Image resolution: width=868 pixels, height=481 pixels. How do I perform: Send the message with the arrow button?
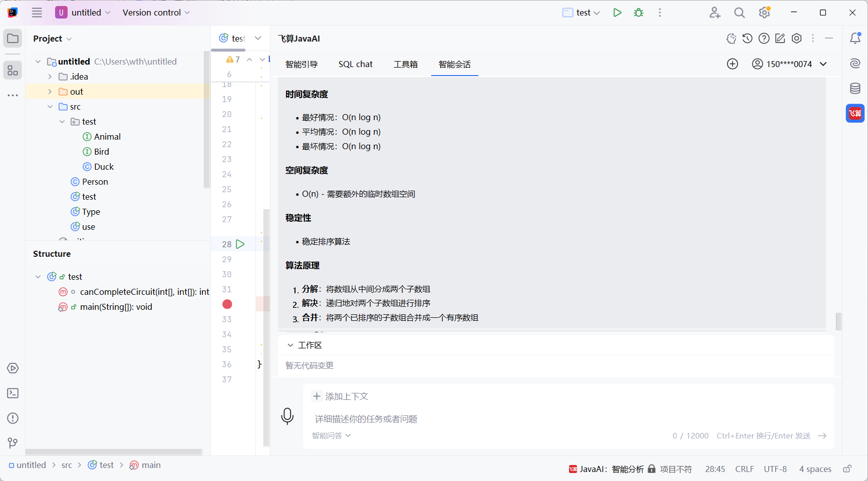tap(823, 435)
